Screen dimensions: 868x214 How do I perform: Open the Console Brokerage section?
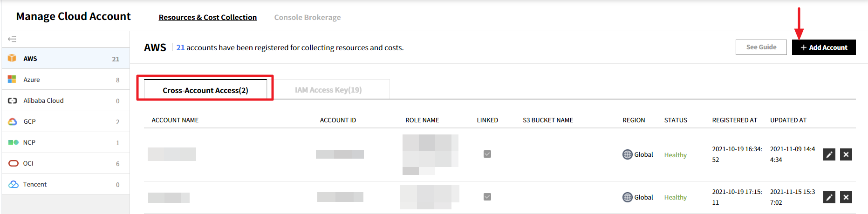point(307,17)
